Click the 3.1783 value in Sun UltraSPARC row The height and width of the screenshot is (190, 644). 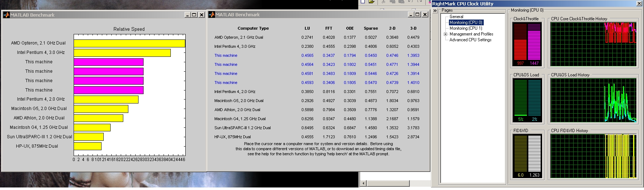coord(413,128)
